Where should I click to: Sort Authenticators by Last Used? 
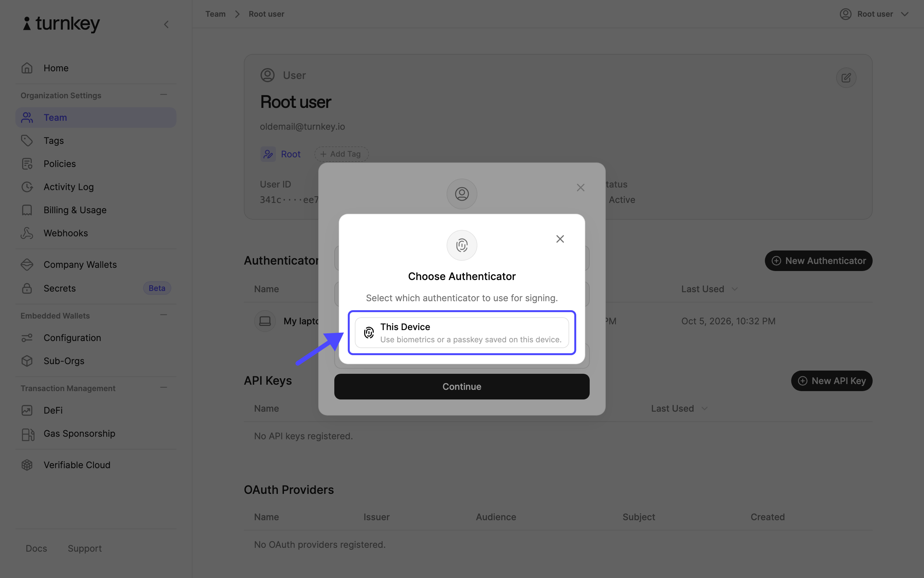coord(709,289)
